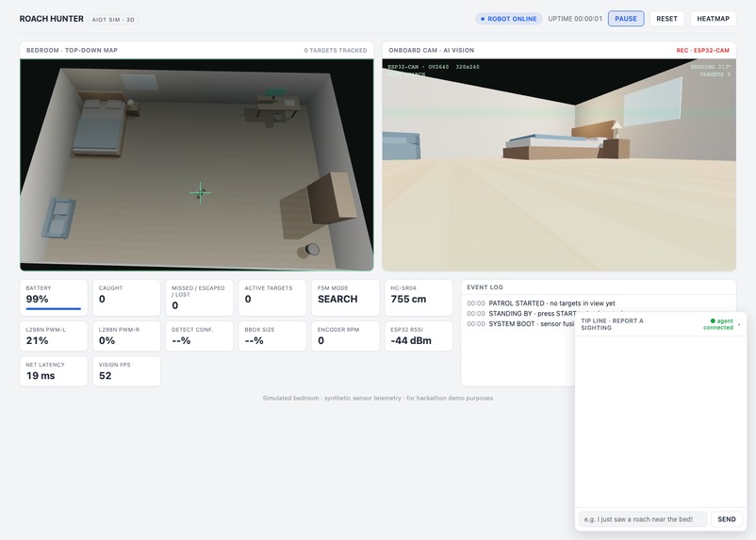The width and height of the screenshot is (756, 540).
Task: Click the green agent connected dot
Action: pos(713,320)
